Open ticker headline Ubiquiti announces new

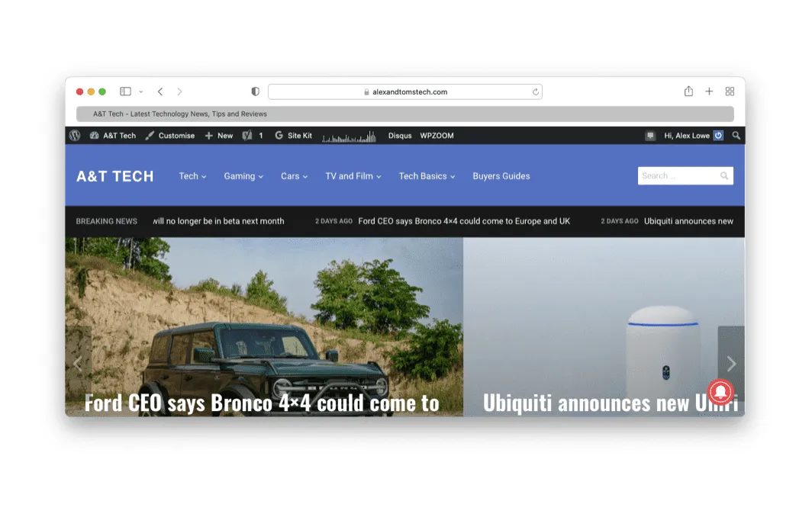pyautogui.click(x=688, y=221)
